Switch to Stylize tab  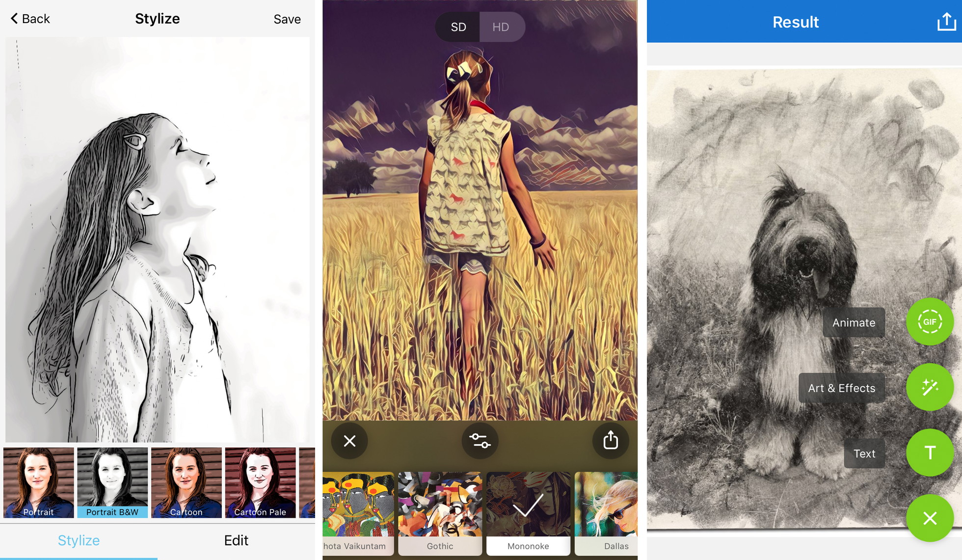pyautogui.click(x=80, y=541)
